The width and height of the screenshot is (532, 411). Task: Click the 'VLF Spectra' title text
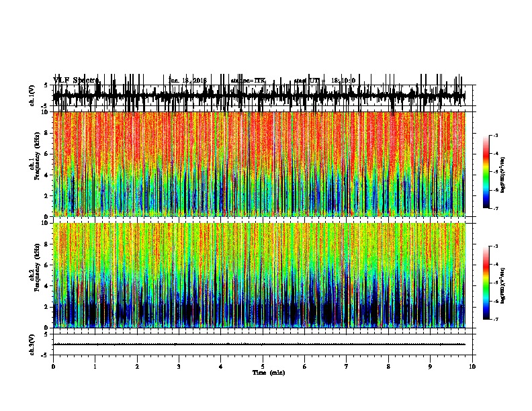coord(76,81)
